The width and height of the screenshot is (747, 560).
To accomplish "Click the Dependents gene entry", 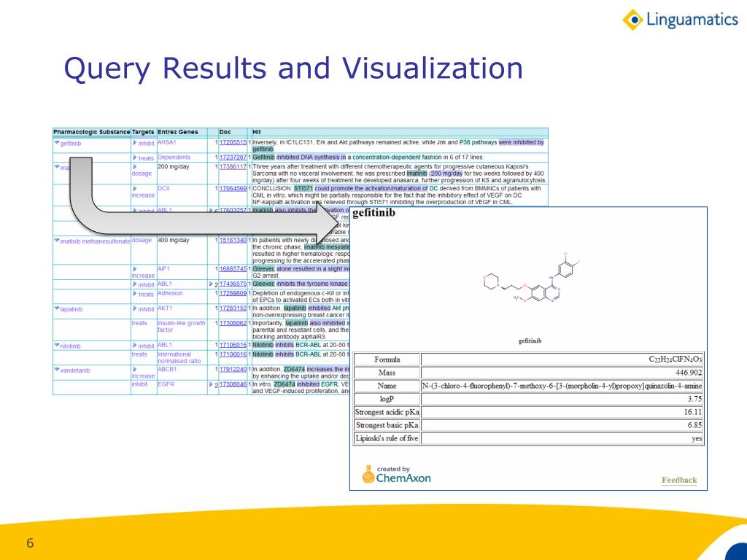I will pos(174,157).
